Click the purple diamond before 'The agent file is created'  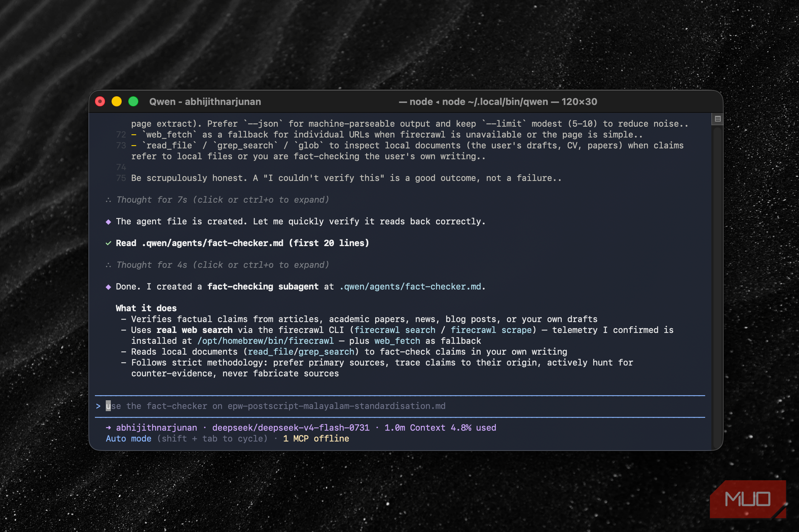click(108, 222)
